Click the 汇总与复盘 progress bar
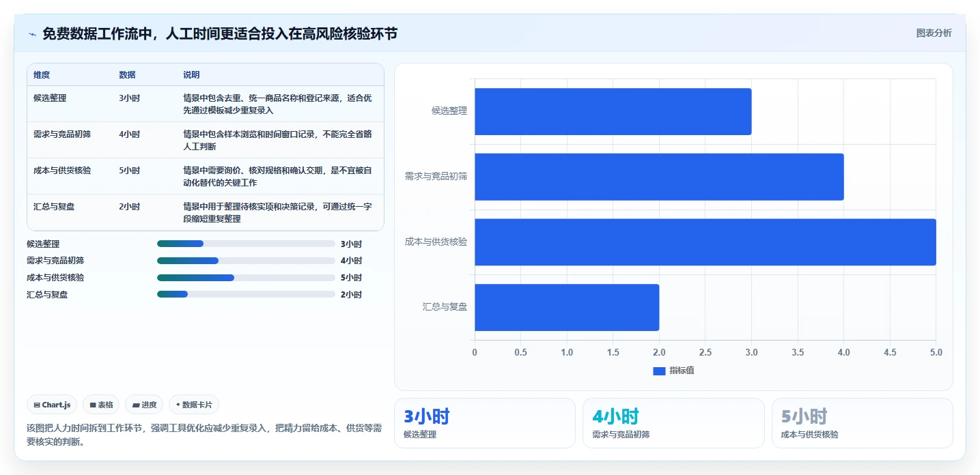 click(246, 295)
